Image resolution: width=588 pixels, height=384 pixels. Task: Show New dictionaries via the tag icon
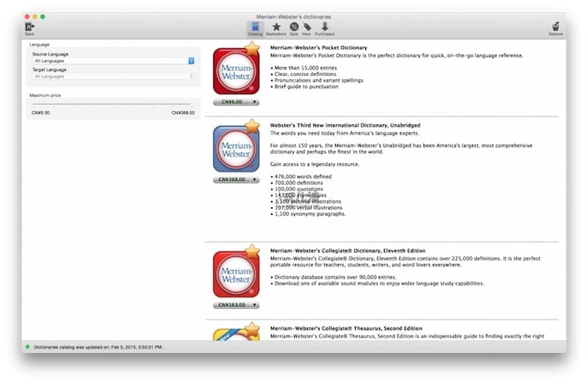click(x=307, y=28)
